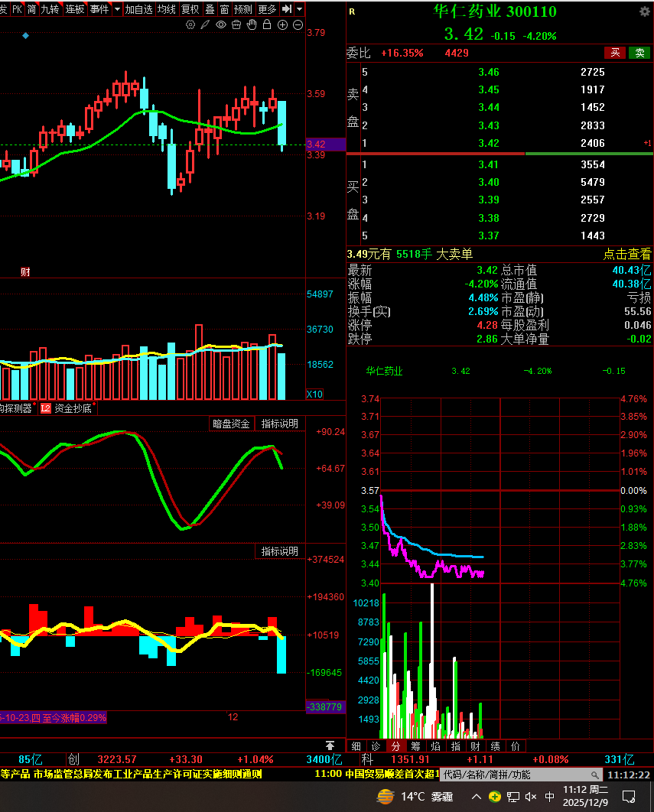Click the 窗 window button
This screenshot has height=812, width=654.
tap(224, 9)
